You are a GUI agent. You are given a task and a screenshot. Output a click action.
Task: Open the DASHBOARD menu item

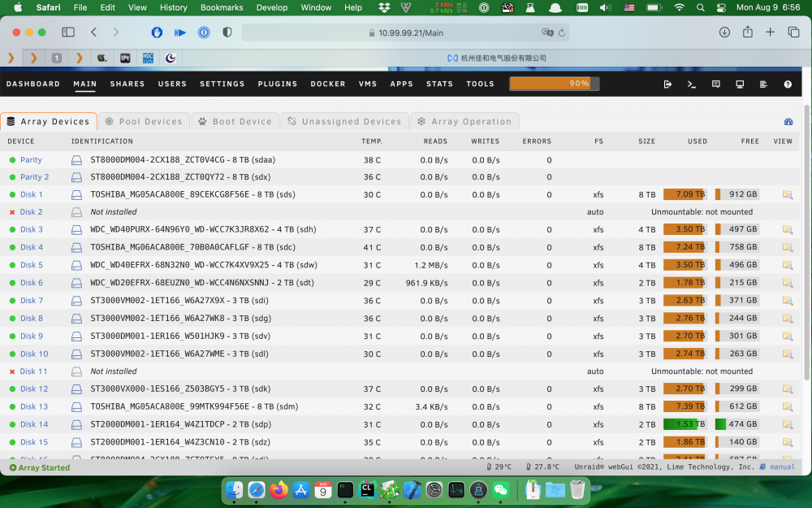[33, 84]
